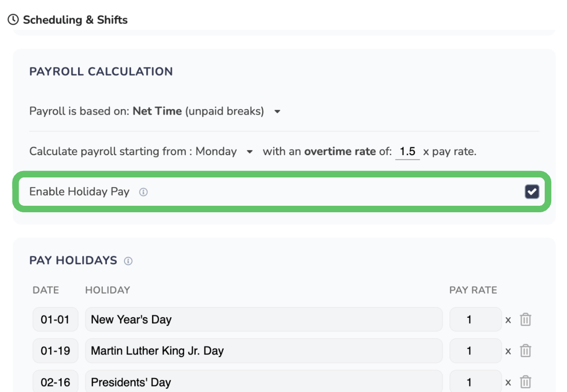Open the Net Time payroll basis dropdown
This screenshot has width=567, height=392.
tap(277, 111)
